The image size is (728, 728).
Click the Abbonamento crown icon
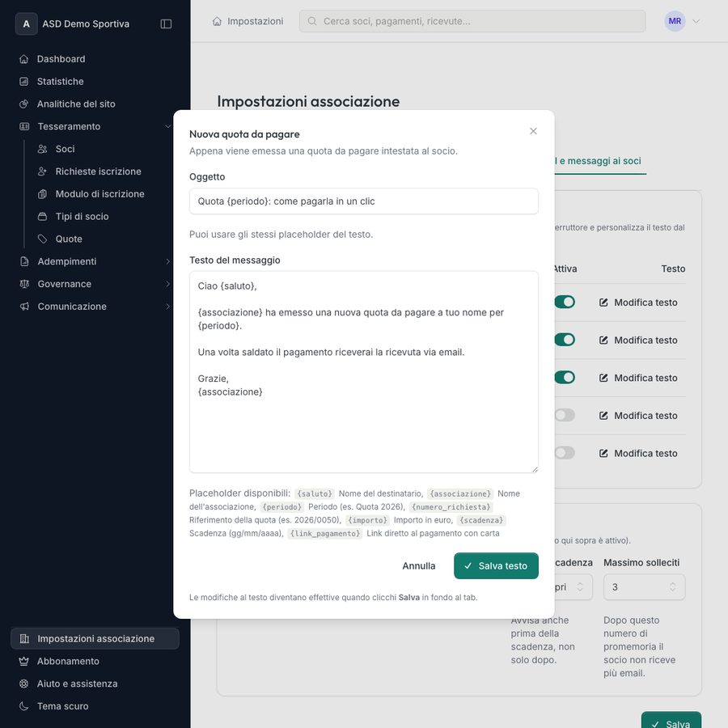click(23, 661)
